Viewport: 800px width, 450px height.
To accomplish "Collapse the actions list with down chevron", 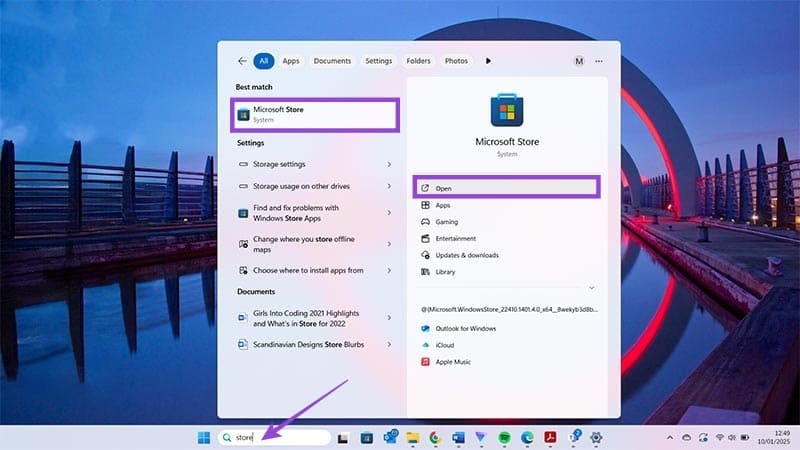I will 591,288.
